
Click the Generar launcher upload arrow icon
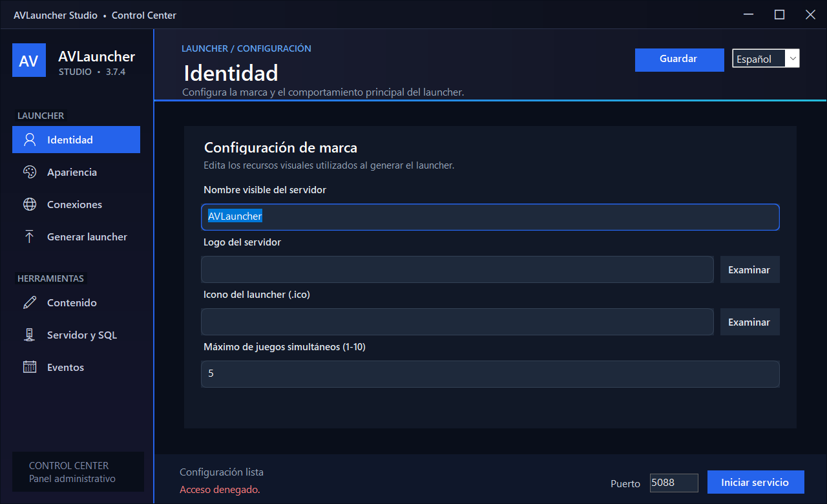pyautogui.click(x=30, y=236)
